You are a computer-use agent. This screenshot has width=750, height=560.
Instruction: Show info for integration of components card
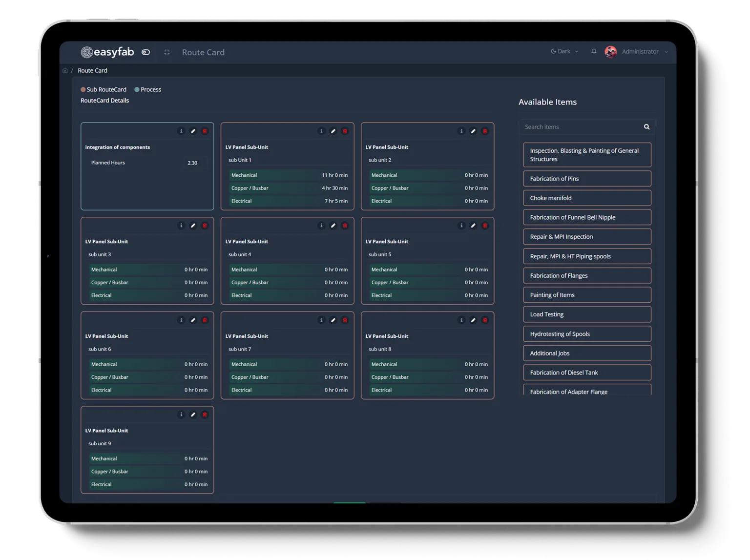tap(181, 131)
